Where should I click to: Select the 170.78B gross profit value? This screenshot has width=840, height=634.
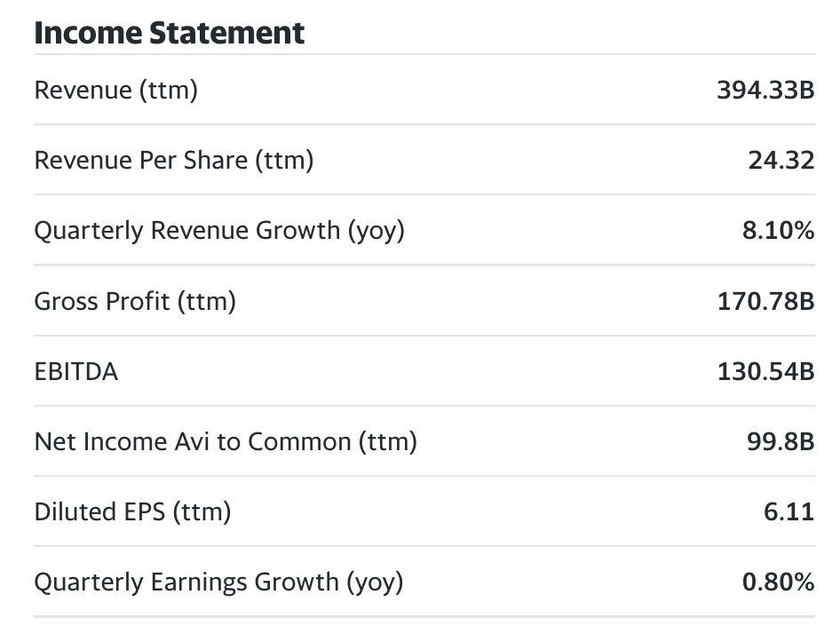point(765,301)
